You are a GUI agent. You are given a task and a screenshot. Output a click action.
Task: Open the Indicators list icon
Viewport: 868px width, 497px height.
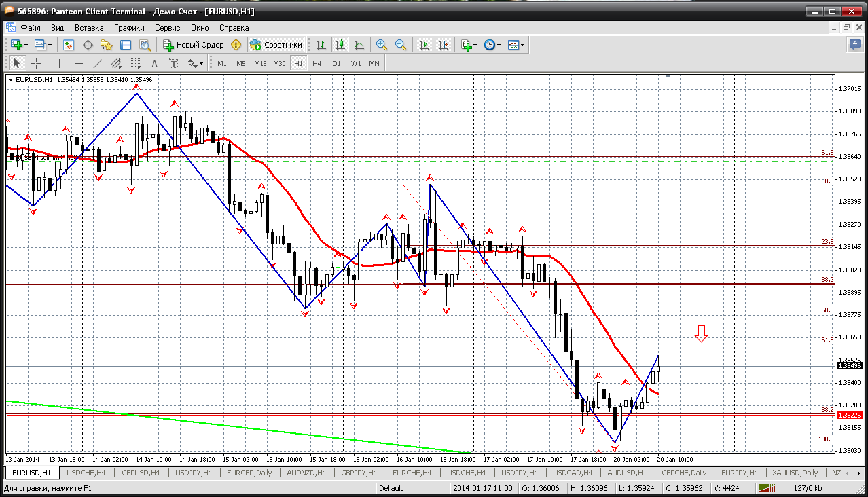pyautogui.click(x=466, y=45)
